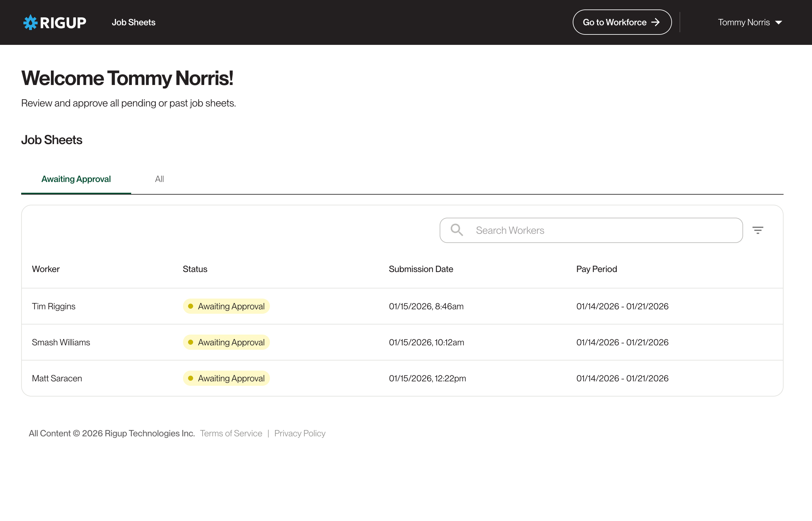Click the Submission Date column header
Viewport: 812px width, 521px height.
421,269
